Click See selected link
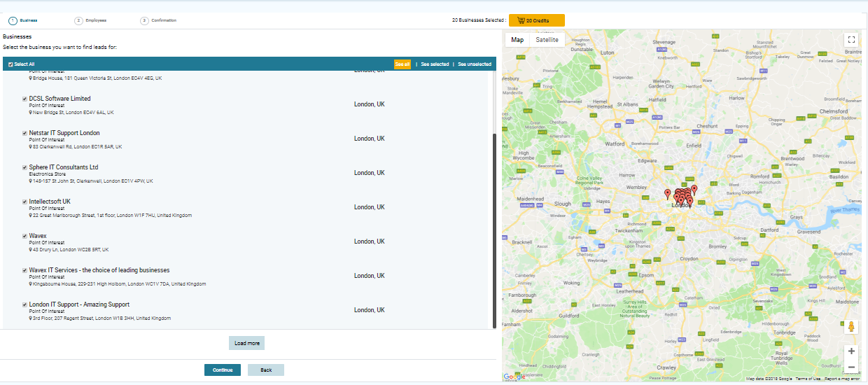Image resolution: width=868 pixels, height=385 pixels. (x=435, y=64)
